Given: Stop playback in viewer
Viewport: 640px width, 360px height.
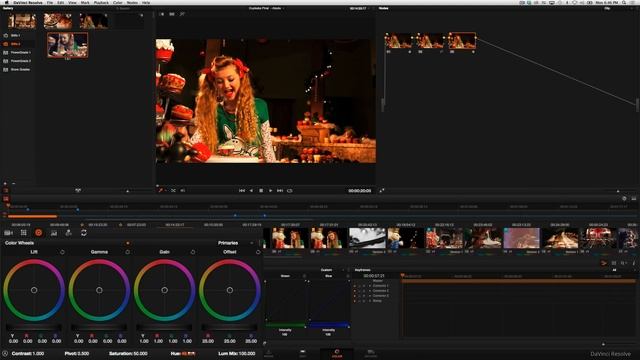Looking at the screenshot, I should pos(261,191).
